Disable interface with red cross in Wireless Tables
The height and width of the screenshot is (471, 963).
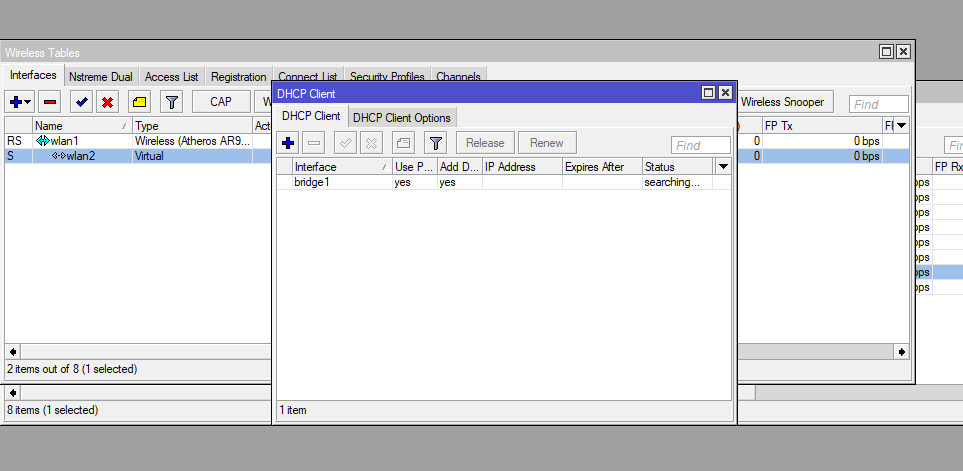107,102
